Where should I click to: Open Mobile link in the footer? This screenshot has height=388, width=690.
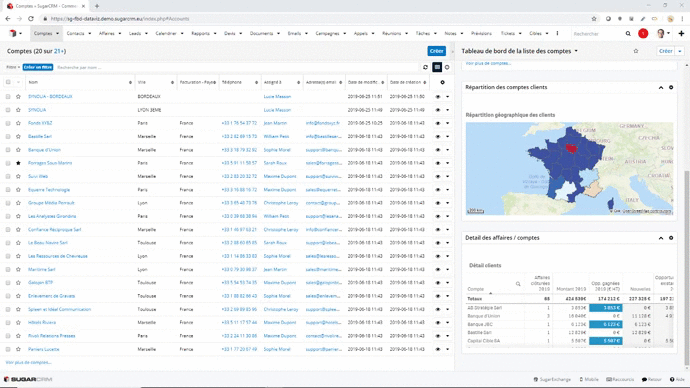click(x=589, y=379)
